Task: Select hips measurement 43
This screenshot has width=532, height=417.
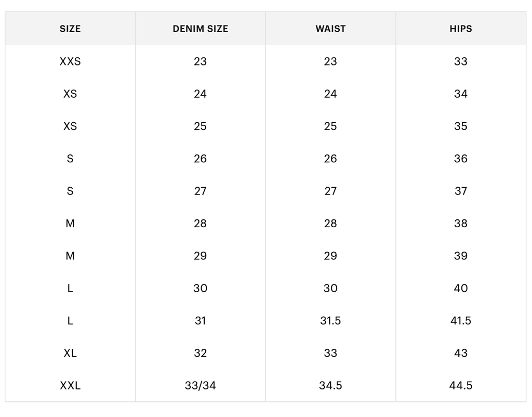Action: coord(461,353)
